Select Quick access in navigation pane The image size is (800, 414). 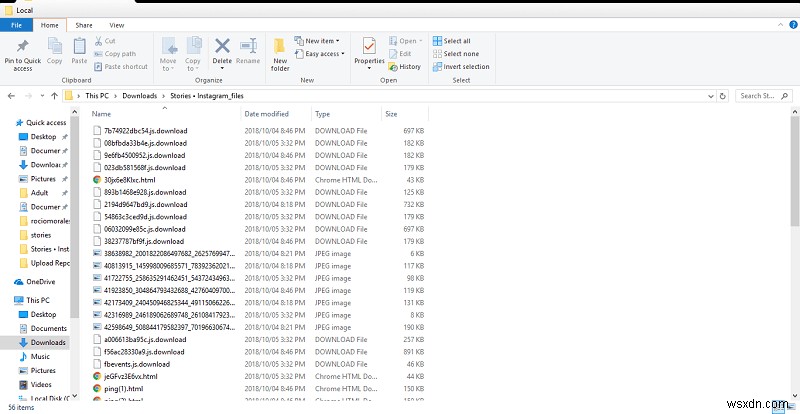tap(41, 123)
